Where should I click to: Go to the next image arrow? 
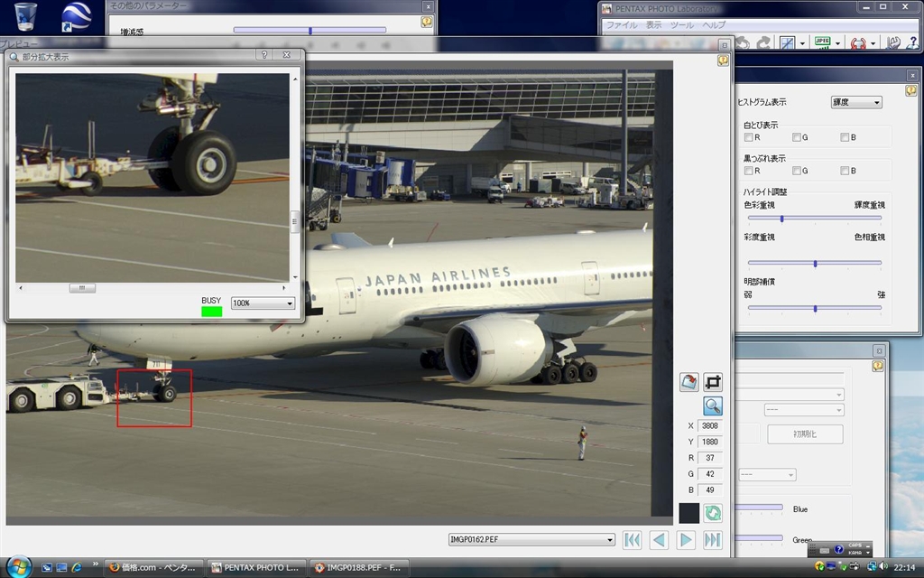pyautogui.click(x=686, y=540)
